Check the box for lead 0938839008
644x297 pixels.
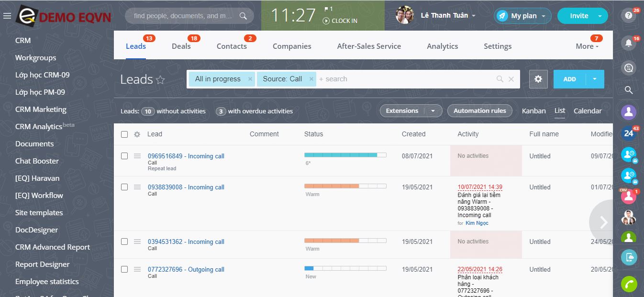click(124, 187)
